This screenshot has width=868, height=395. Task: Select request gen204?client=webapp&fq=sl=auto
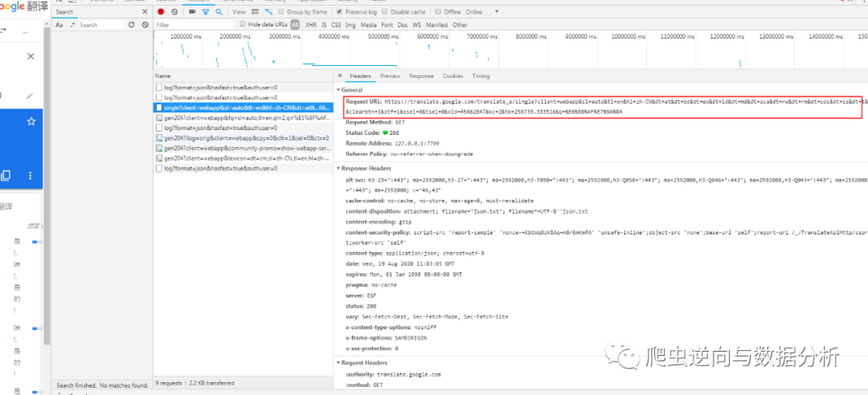pos(243,118)
